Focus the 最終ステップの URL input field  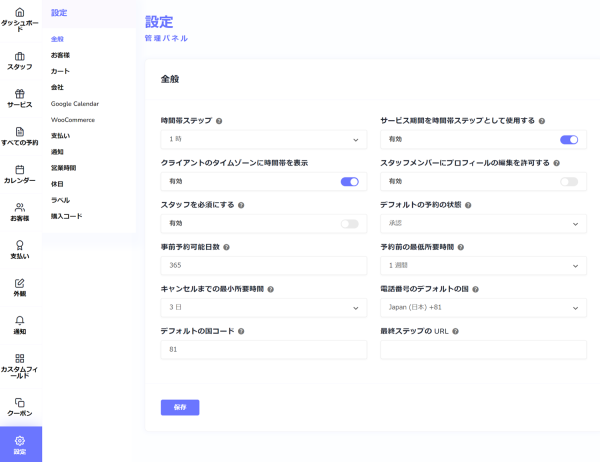[x=483, y=350]
